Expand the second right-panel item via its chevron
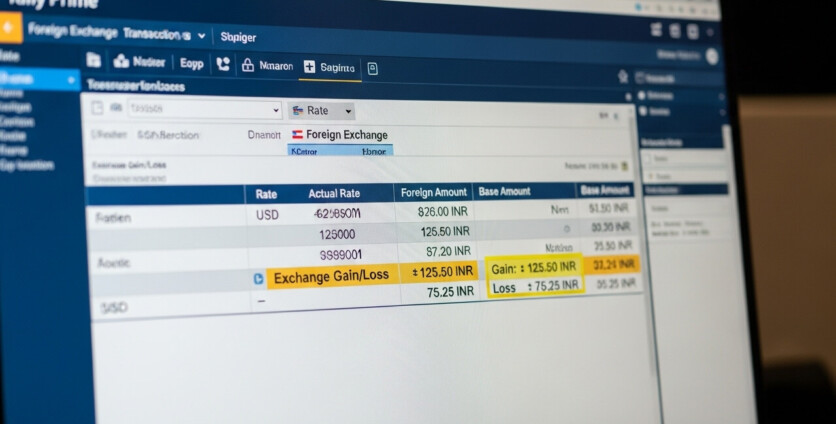Image resolution: width=836 pixels, height=424 pixels. coord(721,97)
